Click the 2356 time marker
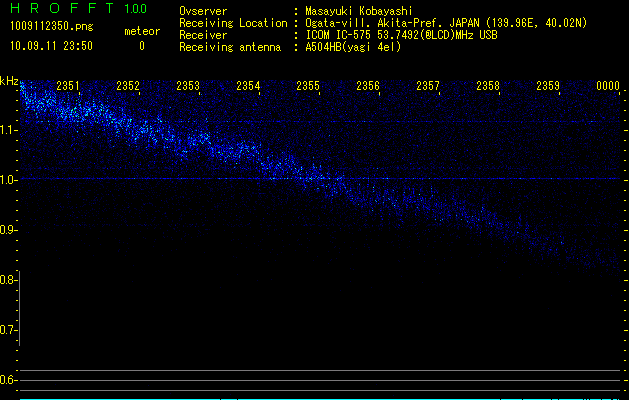Screen dimensions: 629x400 368,85
